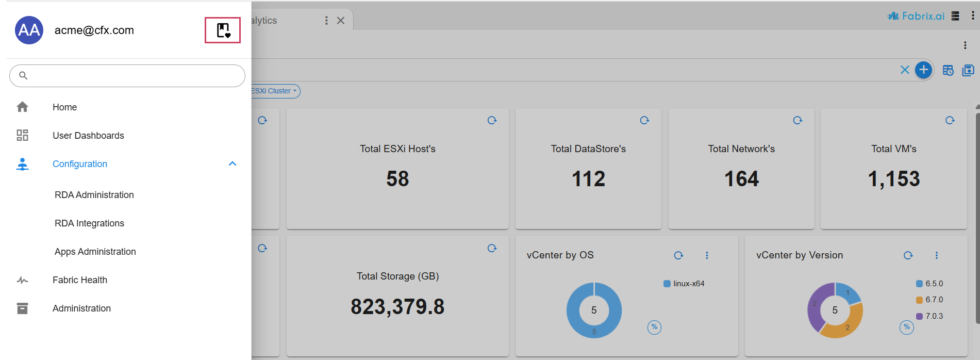Viewport: 980px width, 360px height.
Task: Click the Fabric Health pulse icon
Action: coord(22,280)
